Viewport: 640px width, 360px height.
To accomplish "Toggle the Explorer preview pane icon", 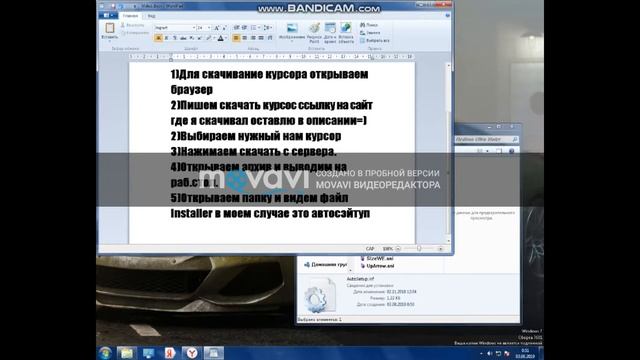I will point(499,151).
